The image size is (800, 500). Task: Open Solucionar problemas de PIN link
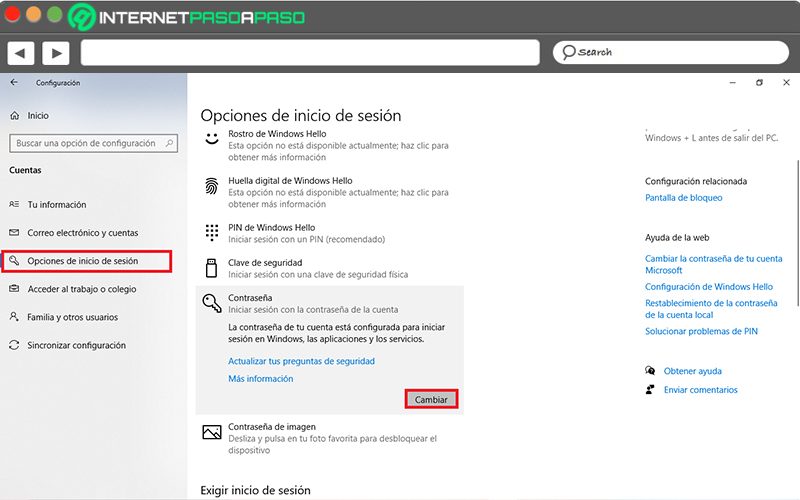point(701,331)
